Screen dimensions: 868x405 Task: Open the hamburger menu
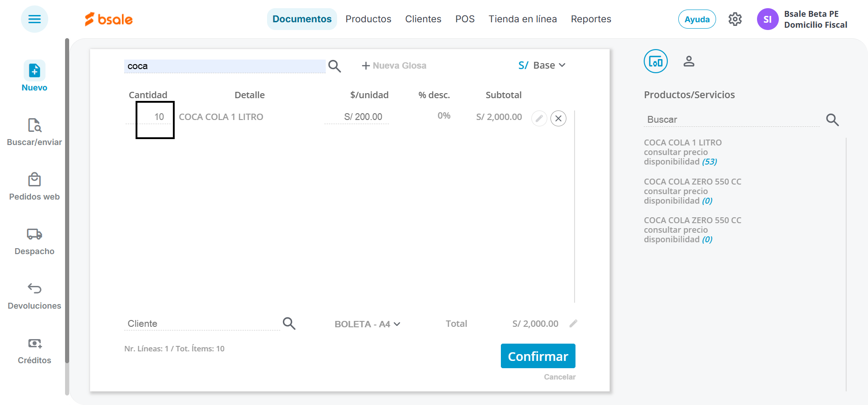[x=35, y=19]
